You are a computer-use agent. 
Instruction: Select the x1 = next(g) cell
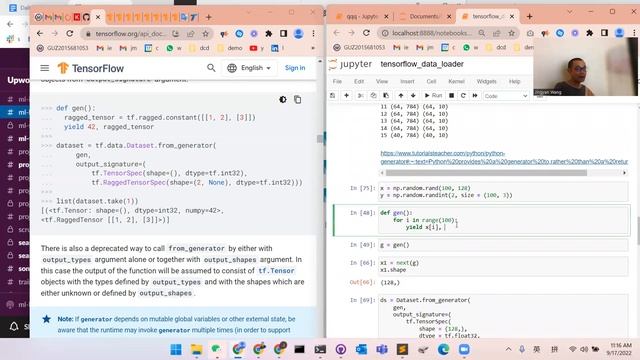coord(503,266)
